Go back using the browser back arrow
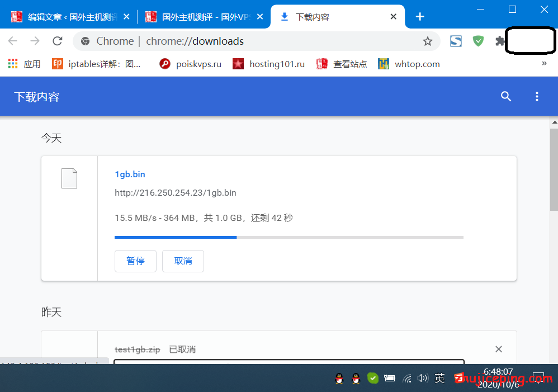This screenshot has width=558, height=392. (13, 41)
